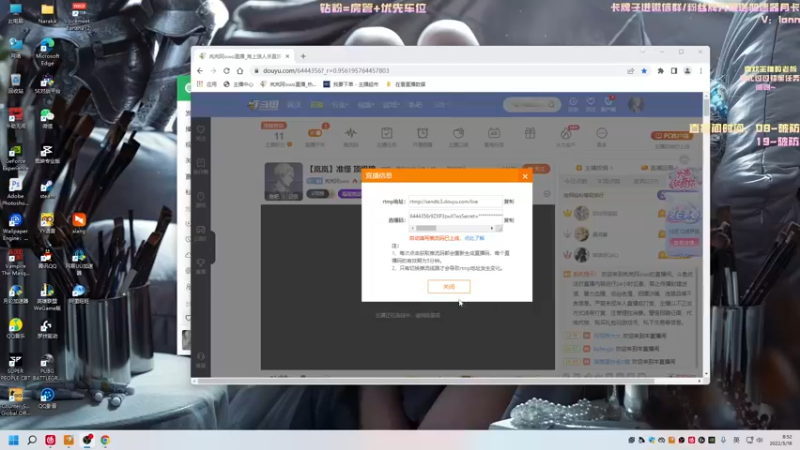
Task: Click the left arrow of stream key scrollbar
Action: click(x=412, y=228)
